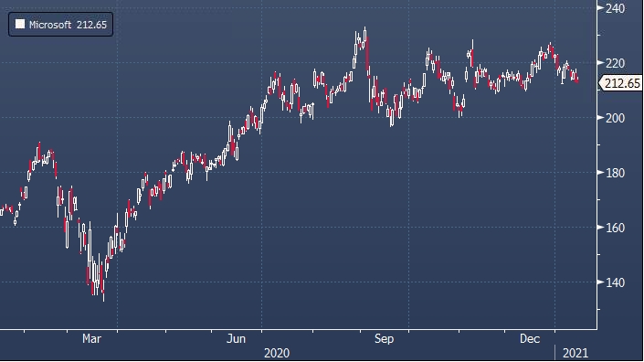
Task: Click the Mar month label
Action: (91, 338)
